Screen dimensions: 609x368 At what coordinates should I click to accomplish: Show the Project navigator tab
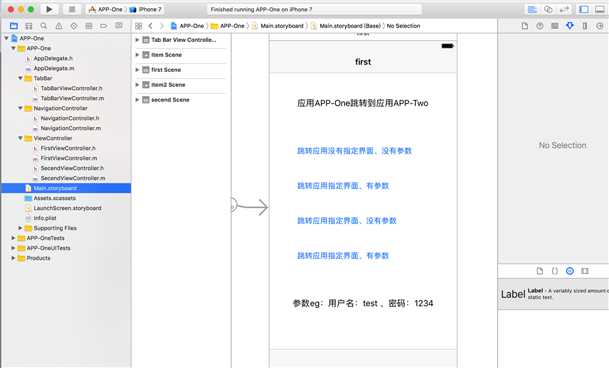pos(14,26)
